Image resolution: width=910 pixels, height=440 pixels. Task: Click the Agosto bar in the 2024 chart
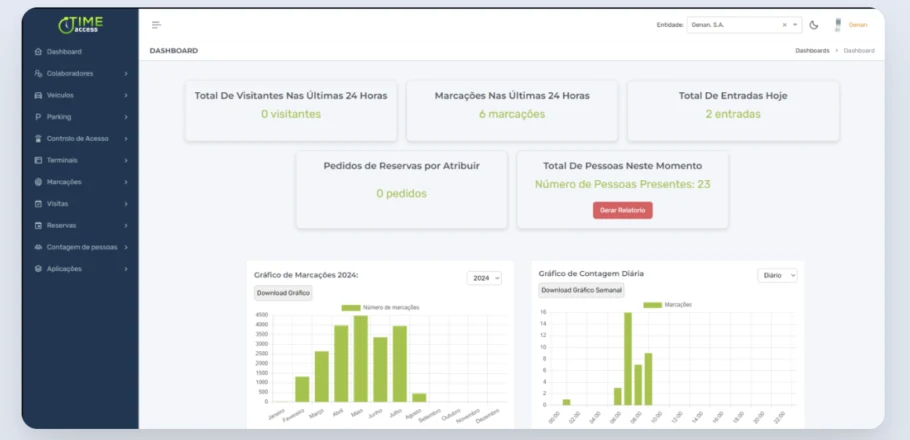coord(419,398)
